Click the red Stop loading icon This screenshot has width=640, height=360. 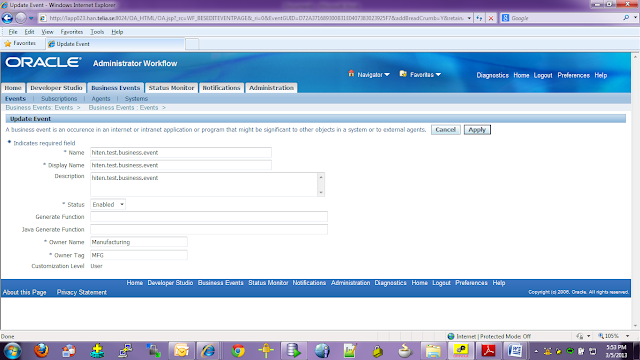click(x=491, y=18)
